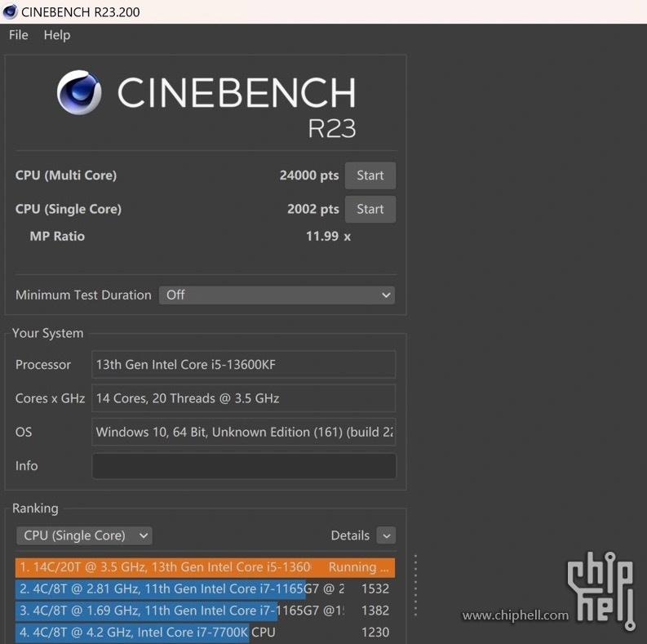Viewport: 647px width, 644px height.
Task: Open the Minimum Test Duration dropdown
Action: click(277, 295)
